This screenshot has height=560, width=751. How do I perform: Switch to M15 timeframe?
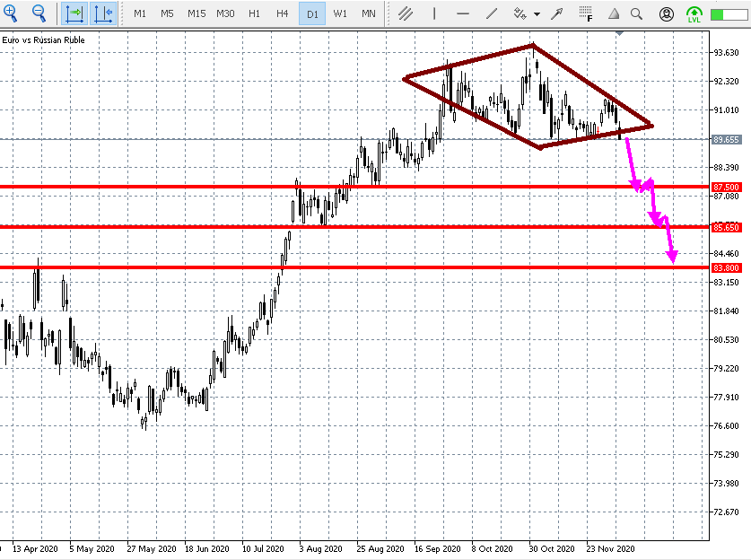click(196, 13)
